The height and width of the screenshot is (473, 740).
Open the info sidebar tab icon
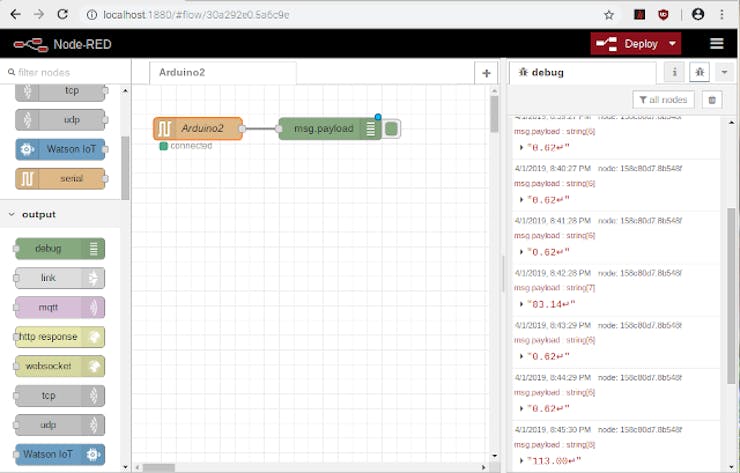[674, 72]
